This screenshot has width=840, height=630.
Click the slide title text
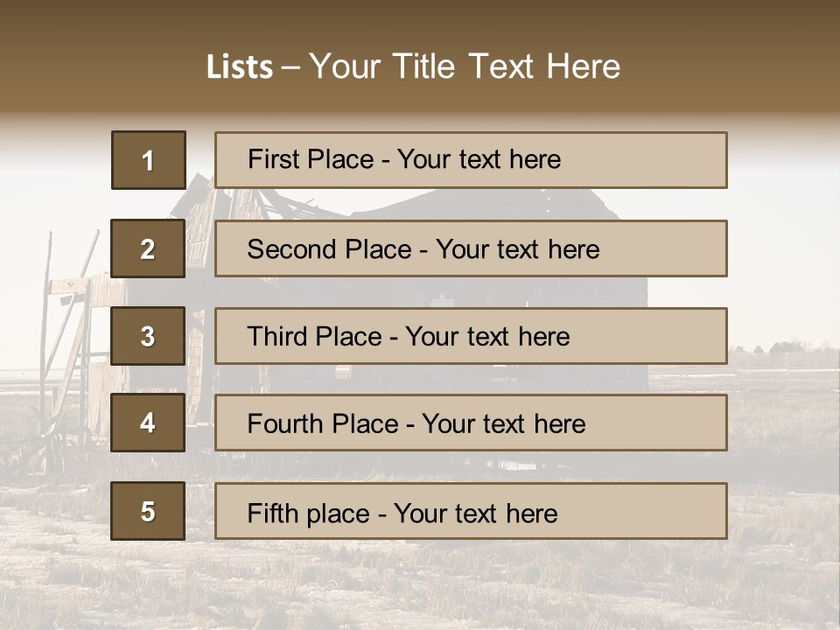[x=413, y=66]
